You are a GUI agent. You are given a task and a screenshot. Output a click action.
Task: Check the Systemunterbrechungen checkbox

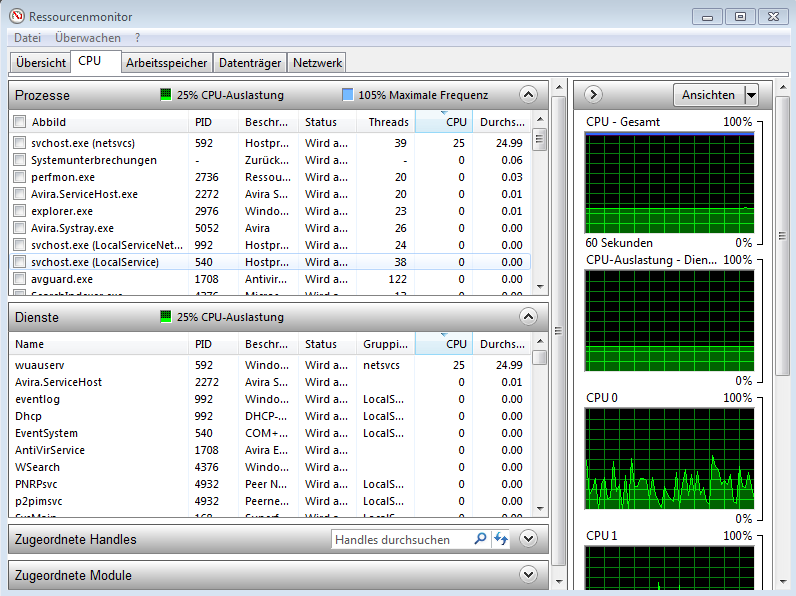click(20, 160)
